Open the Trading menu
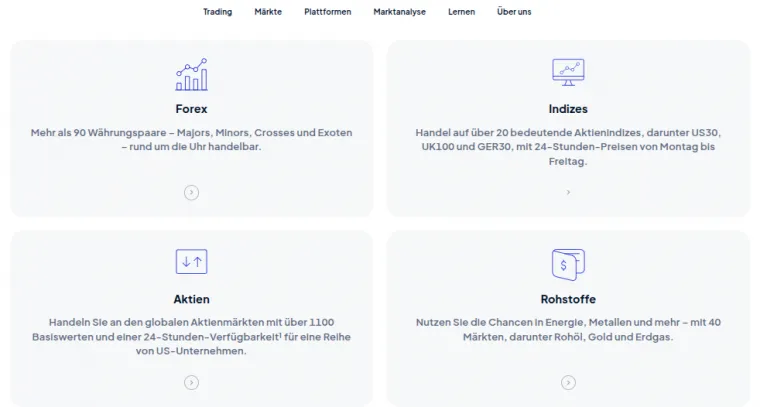 (x=217, y=12)
